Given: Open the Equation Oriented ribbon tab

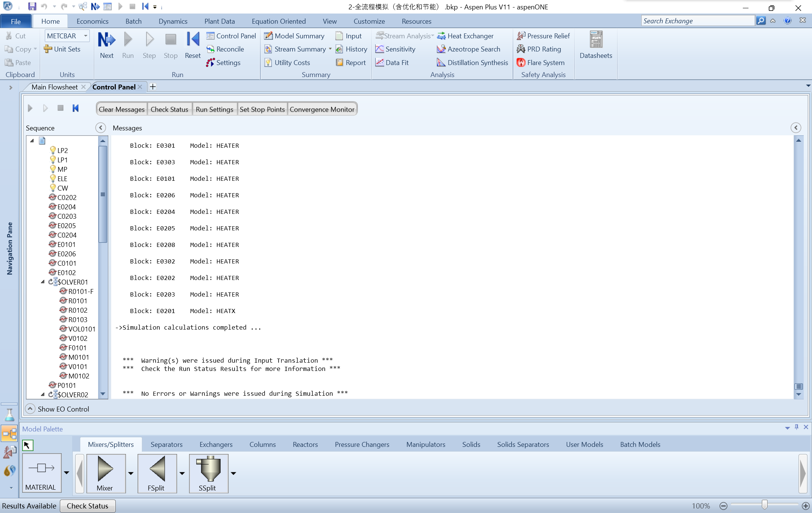Looking at the screenshot, I should [278, 21].
